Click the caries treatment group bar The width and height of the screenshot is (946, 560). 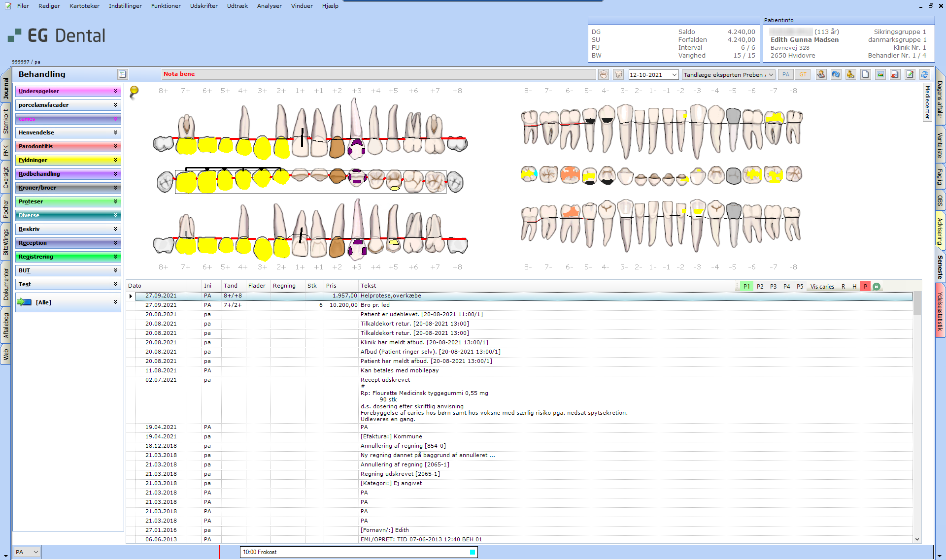click(68, 119)
